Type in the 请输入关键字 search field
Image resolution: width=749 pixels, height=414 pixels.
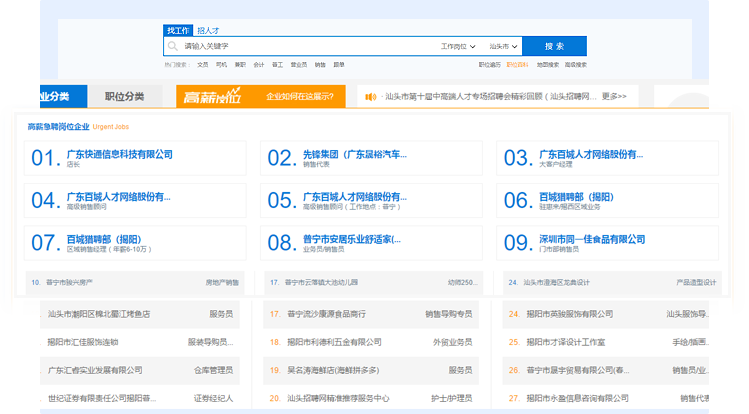pos(300,46)
